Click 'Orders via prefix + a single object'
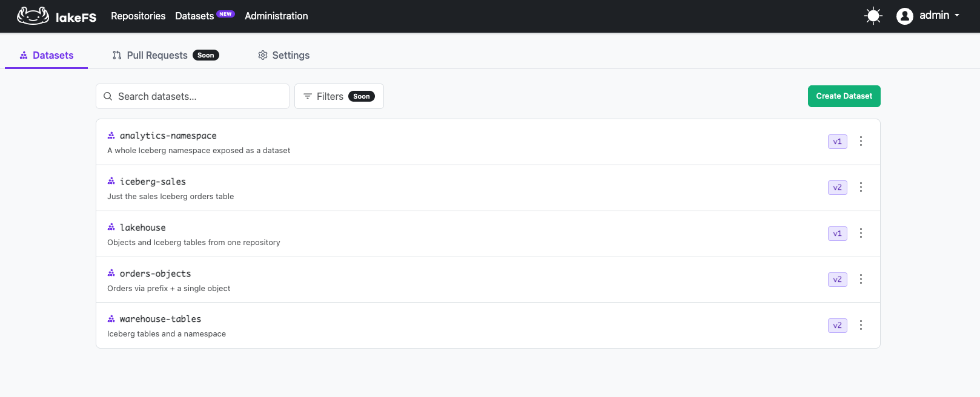The image size is (980, 397). (169, 289)
